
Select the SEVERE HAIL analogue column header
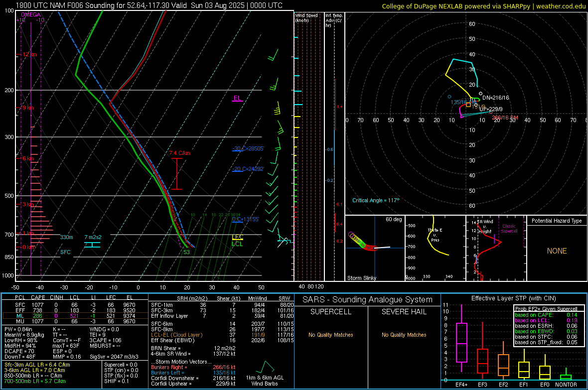tap(404, 312)
